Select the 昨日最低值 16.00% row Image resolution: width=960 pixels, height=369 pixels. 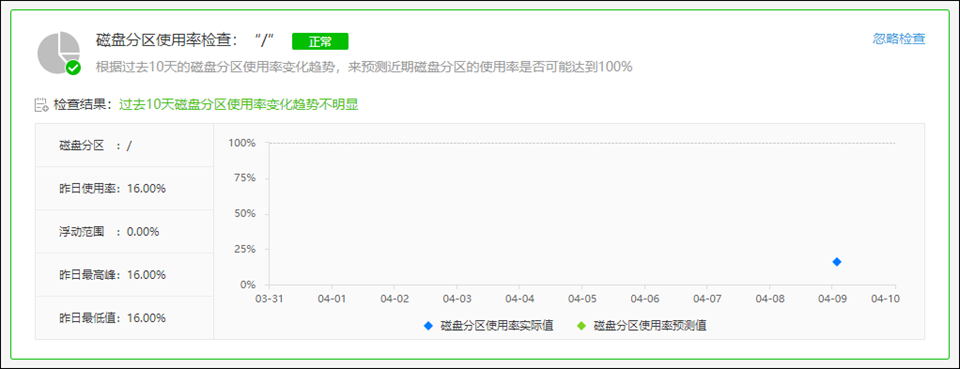(x=124, y=318)
